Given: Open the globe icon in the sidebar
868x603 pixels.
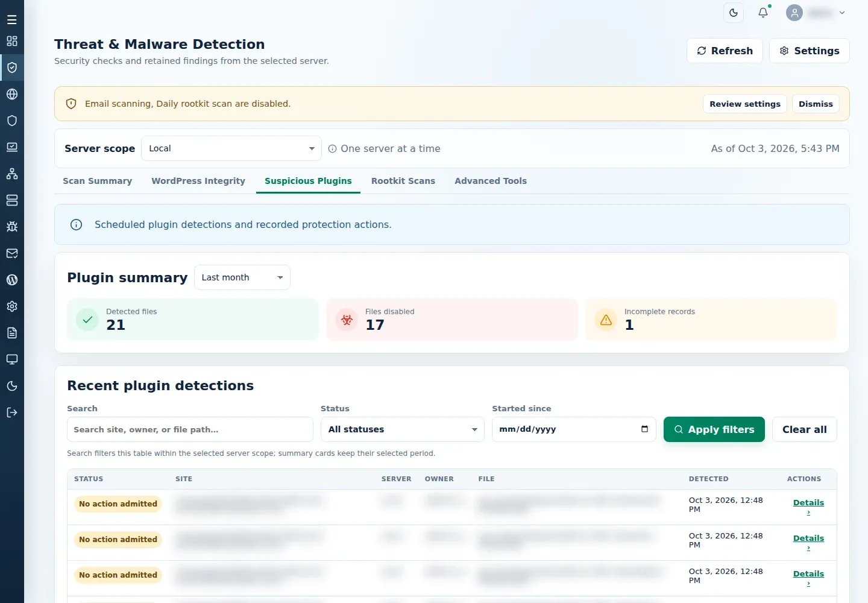Looking at the screenshot, I should [x=12, y=94].
